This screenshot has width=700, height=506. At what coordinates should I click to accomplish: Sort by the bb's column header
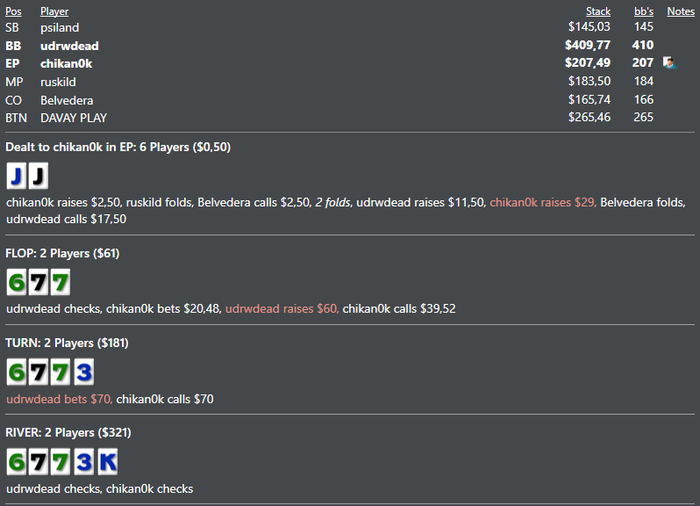tap(644, 11)
